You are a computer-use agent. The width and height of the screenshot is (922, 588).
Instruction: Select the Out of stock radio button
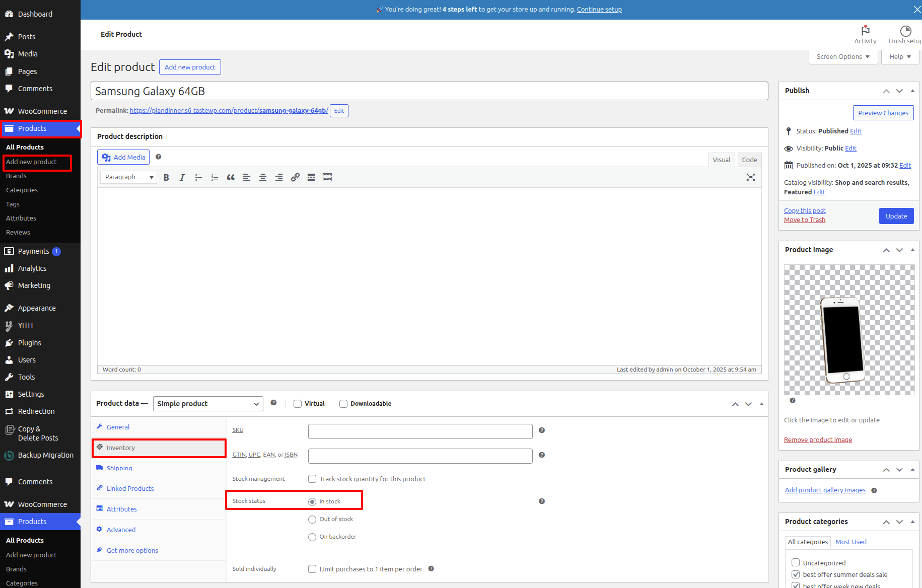[x=312, y=520]
